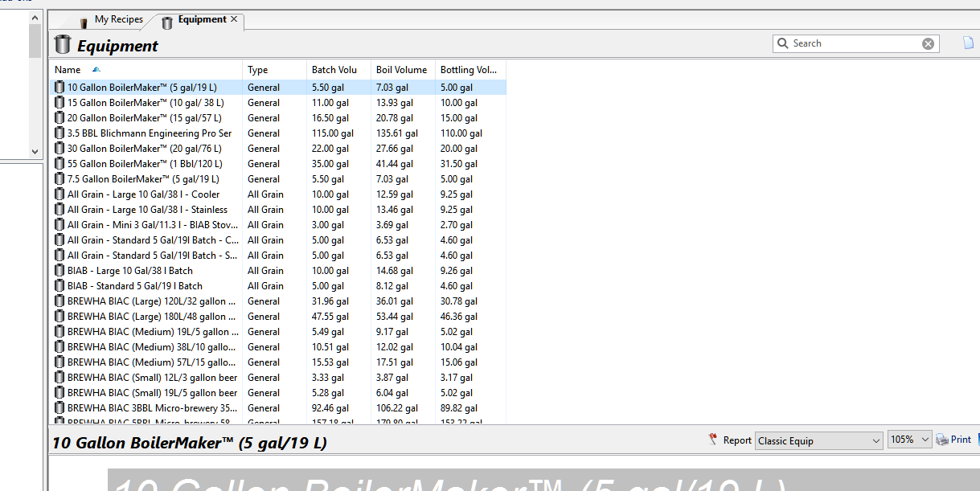Click the beer icon on My Recipes tab

pyautogui.click(x=84, y=22)
